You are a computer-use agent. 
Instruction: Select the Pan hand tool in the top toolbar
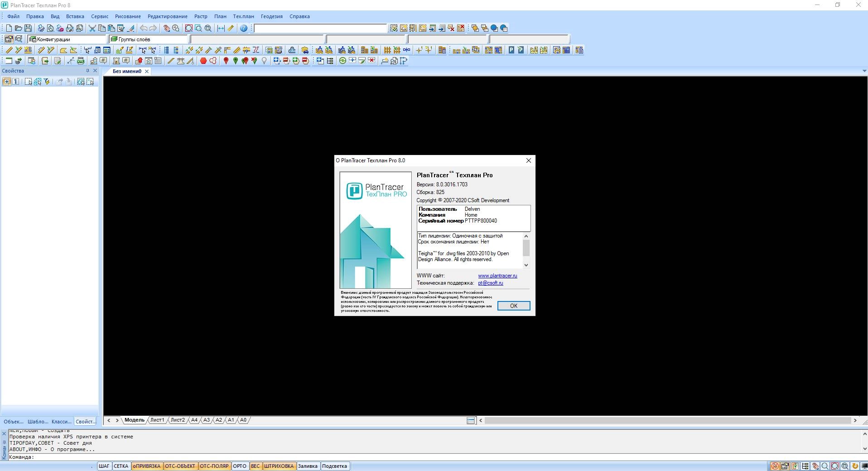tap(166, 28)
